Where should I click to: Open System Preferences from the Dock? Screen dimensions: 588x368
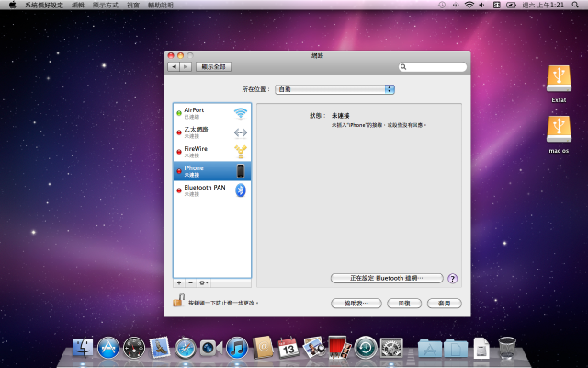391,348
